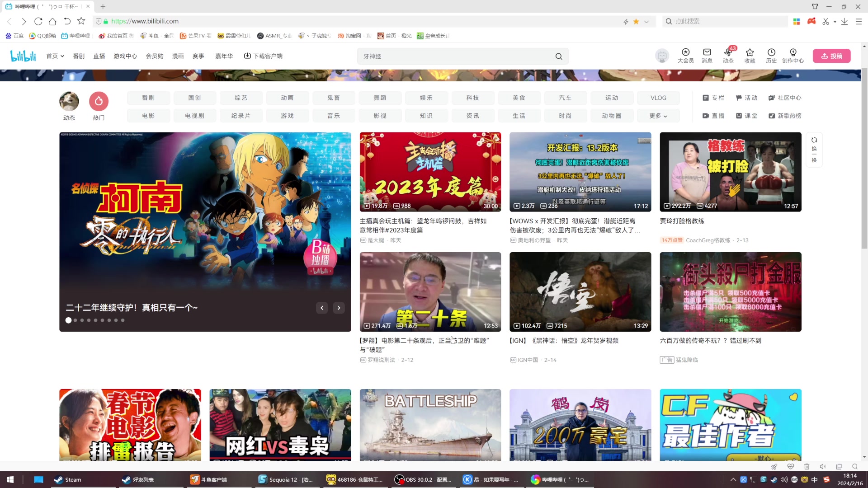Open the browser hamburger menu icon

tap(859, 21)
